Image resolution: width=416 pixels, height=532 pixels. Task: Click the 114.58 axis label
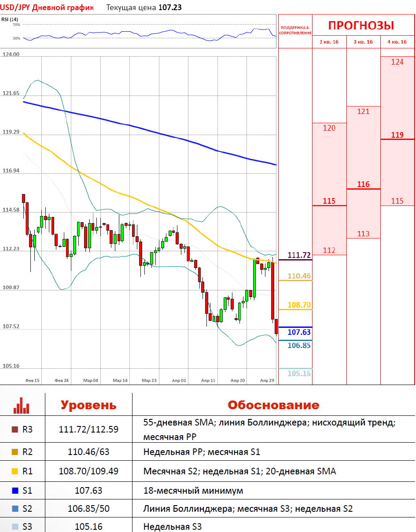(x=11, y=209)
